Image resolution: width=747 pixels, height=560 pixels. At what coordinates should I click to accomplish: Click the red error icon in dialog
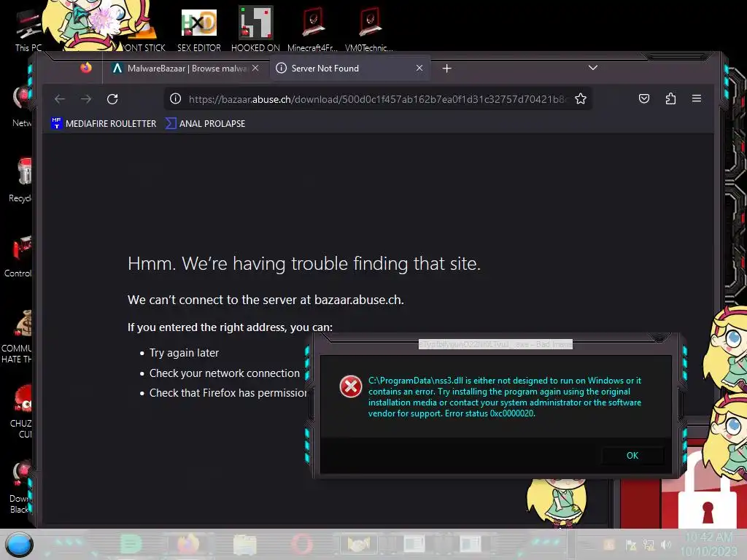pyautogui.click(x=351, y=386)
